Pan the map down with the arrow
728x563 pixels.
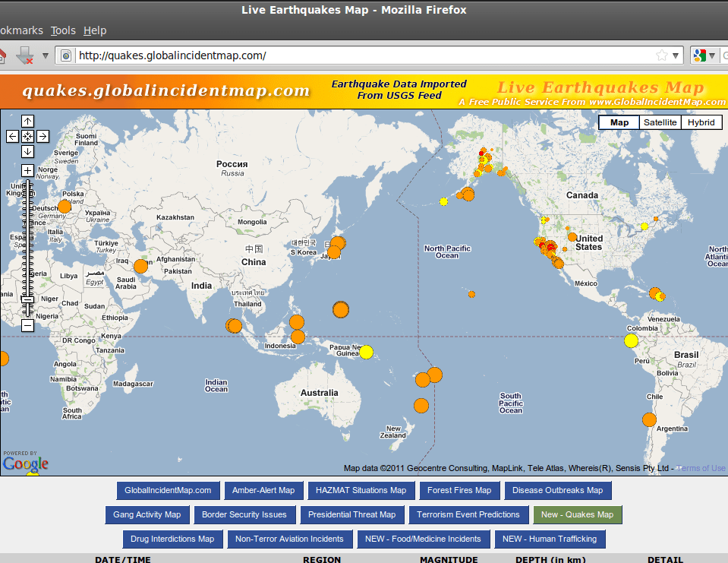coord(28,151)
